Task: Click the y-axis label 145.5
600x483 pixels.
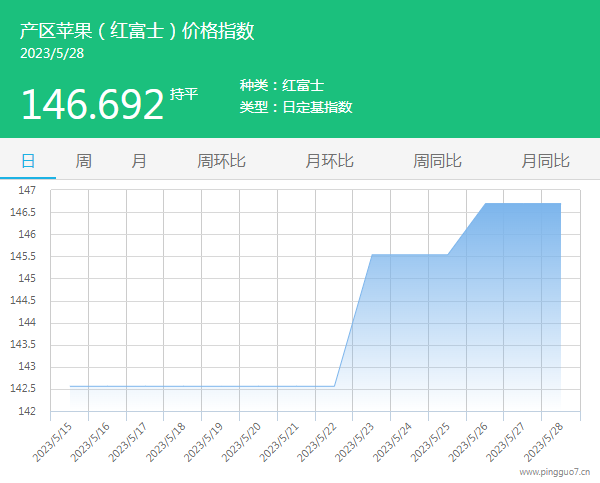Action: point(23,256)
